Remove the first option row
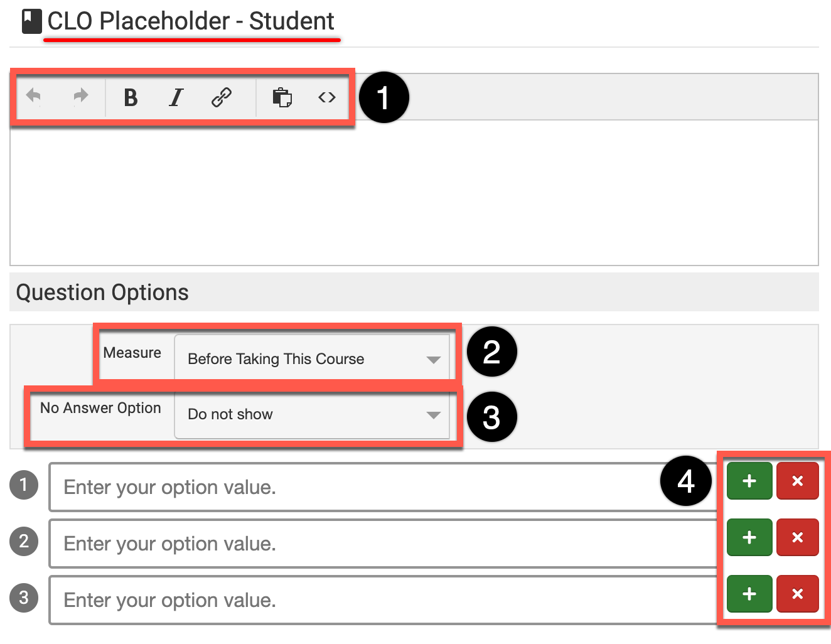The width and height of the screenshot is (831, 644). pos(797,481)
